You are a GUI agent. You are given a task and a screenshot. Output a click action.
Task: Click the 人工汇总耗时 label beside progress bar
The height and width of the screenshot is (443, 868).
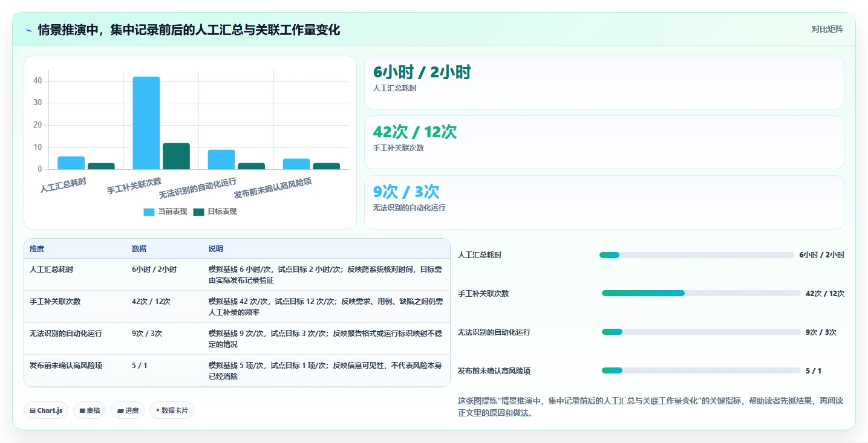[x=480, y=255]
